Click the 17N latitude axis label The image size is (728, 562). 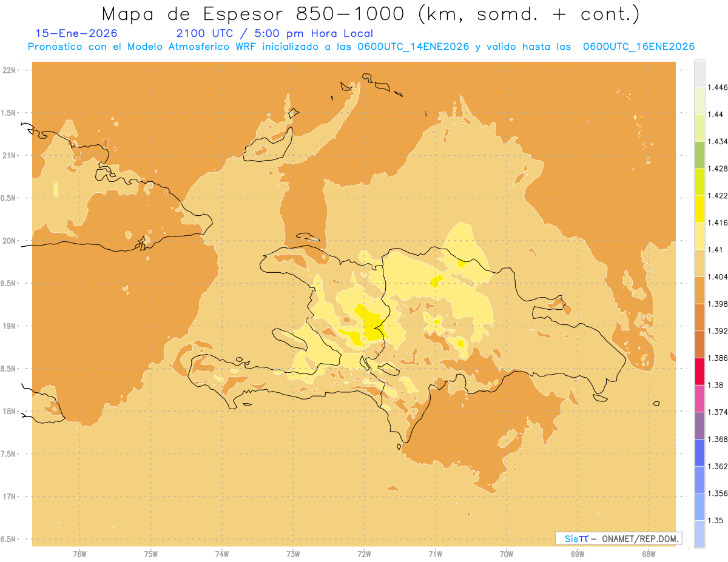[10, 497]
